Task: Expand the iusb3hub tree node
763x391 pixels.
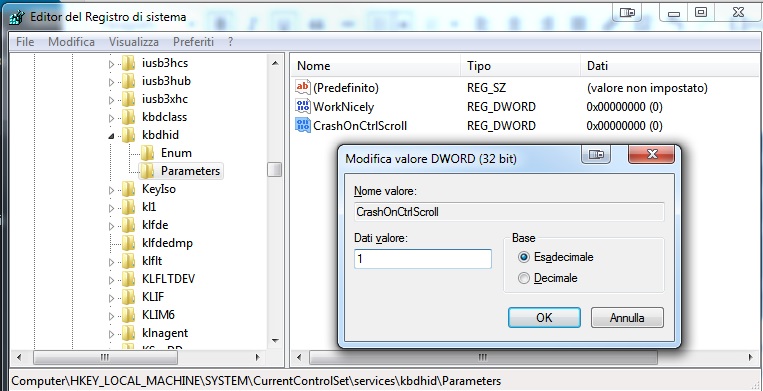Action: coord(111,82)
